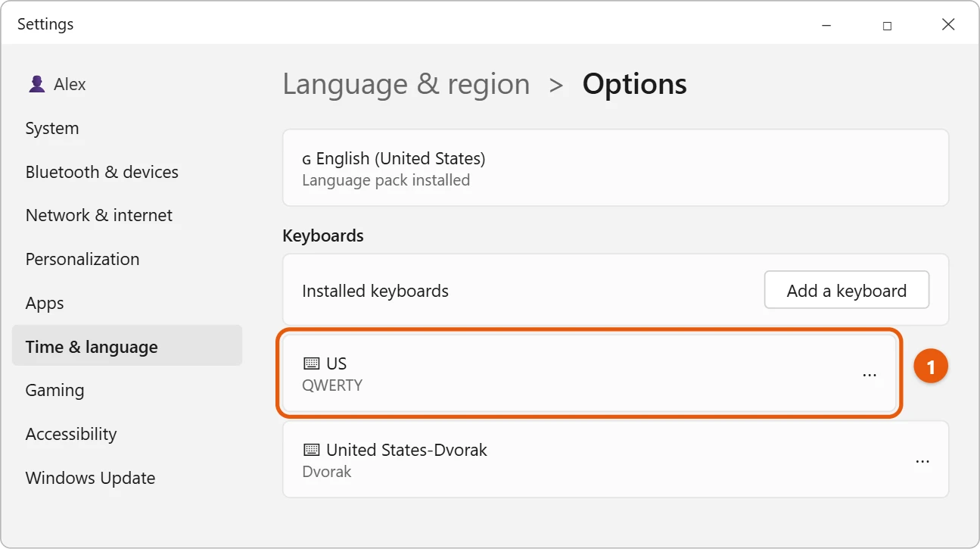Image resolution: width=980 pixels, height=549 pixels.
Task: Click the QWERTY layout label
Action: pos(332,385)
